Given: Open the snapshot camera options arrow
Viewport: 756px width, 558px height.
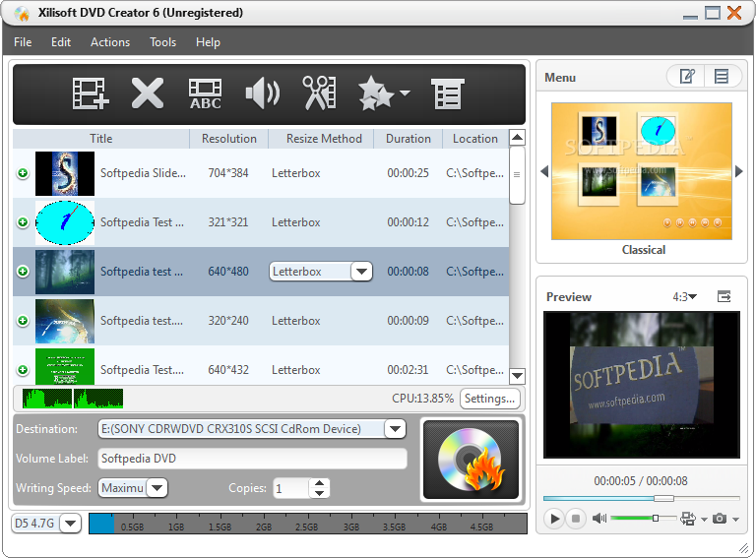Looking at the screenshot, I should (735, 519).
